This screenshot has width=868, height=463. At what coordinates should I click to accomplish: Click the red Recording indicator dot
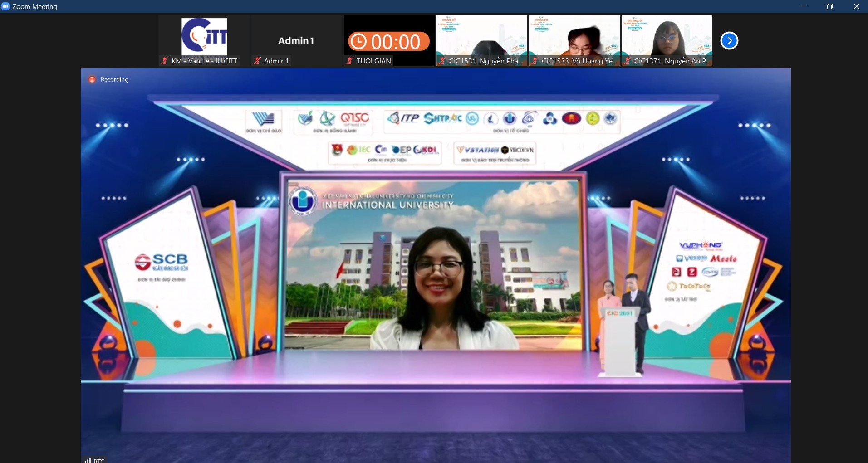click(x=92, y=79)
